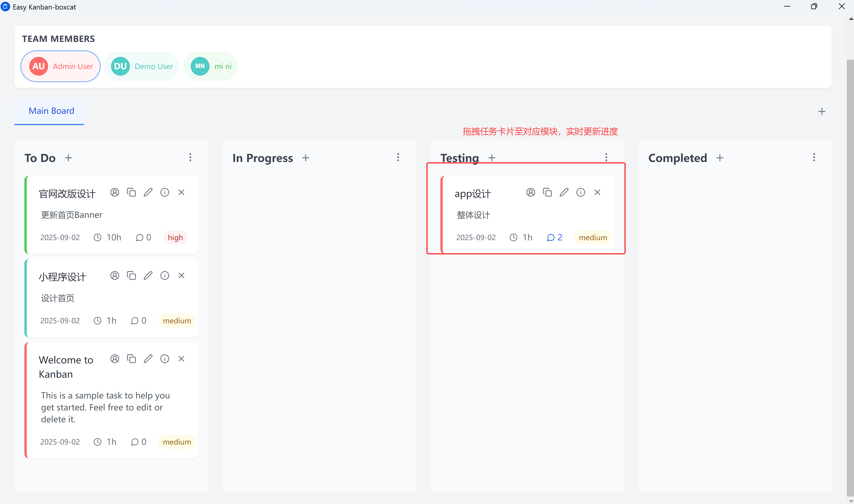Switch to the Main Board tab
Image resolution: width=854 pixels, height=504 pixels.
click(x=51, y=111)
